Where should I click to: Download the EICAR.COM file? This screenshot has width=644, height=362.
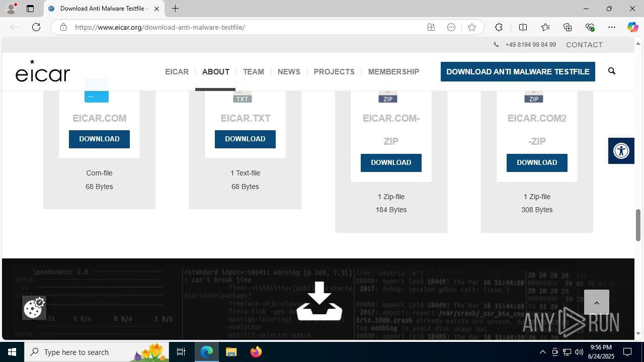pos(99,139)
